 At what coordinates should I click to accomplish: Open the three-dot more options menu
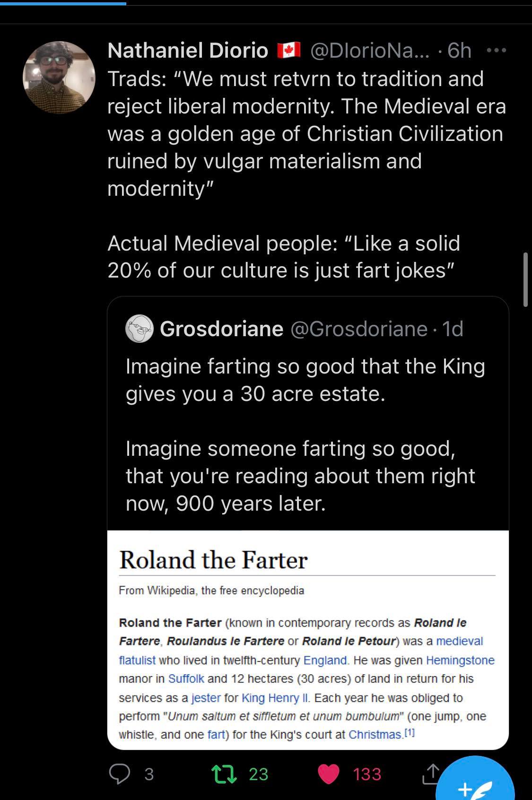click(x=497, y=50)
